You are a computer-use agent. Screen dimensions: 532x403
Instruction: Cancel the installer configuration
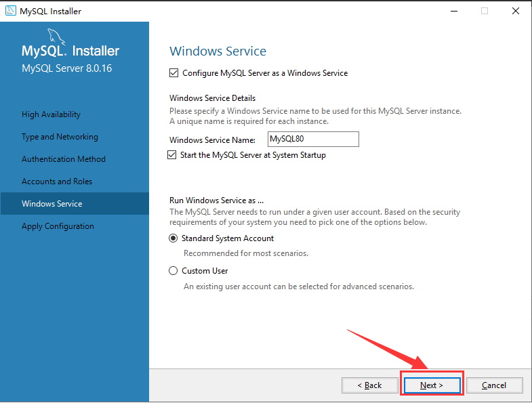pos(494,385)
